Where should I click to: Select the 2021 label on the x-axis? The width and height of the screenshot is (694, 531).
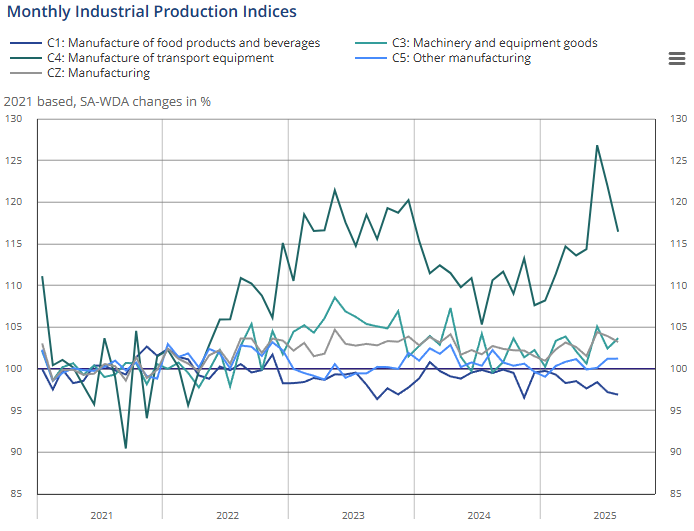point(101,516)
